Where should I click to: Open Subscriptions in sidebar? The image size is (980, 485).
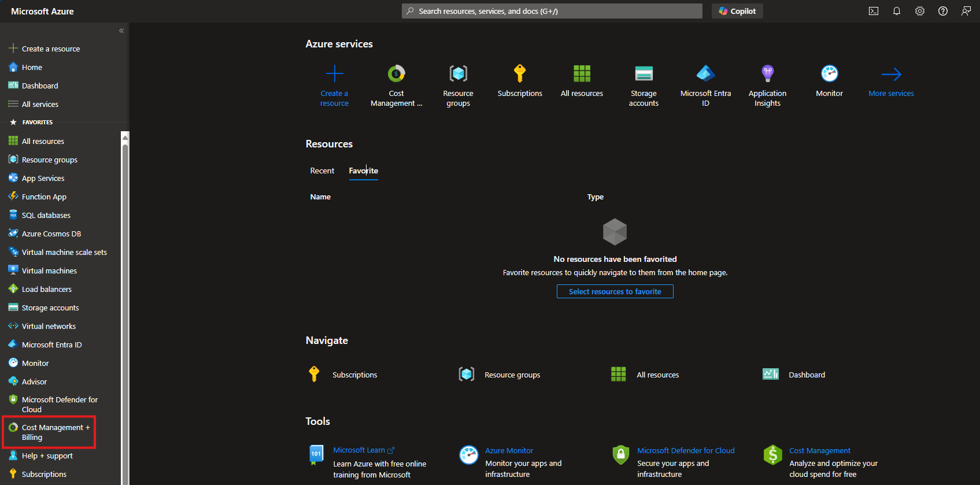coord(44,474)
